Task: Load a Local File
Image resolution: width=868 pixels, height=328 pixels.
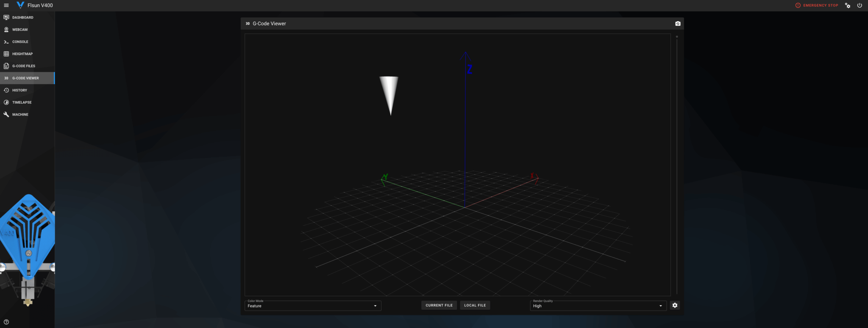Action: coord(475,305)
